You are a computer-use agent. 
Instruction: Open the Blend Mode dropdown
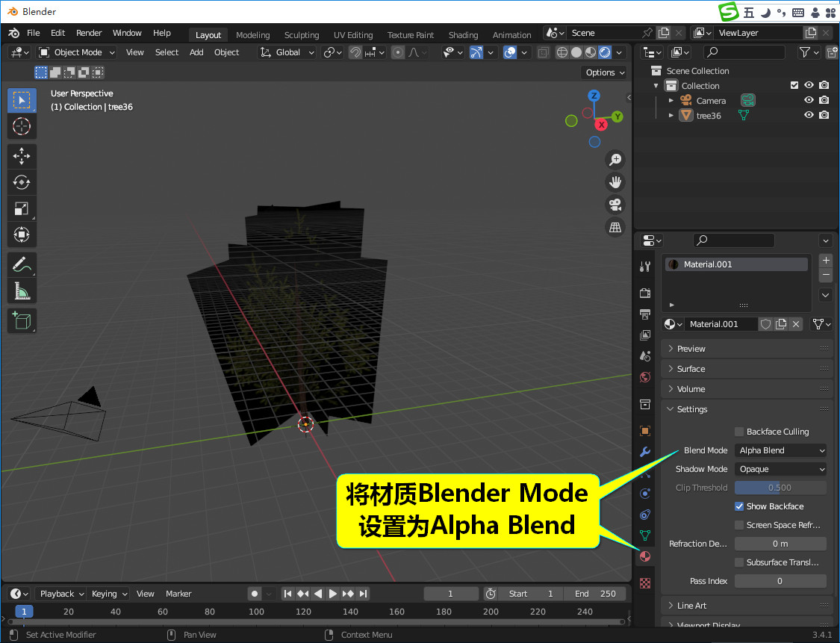pyautogui.click(x=780, y=450)
